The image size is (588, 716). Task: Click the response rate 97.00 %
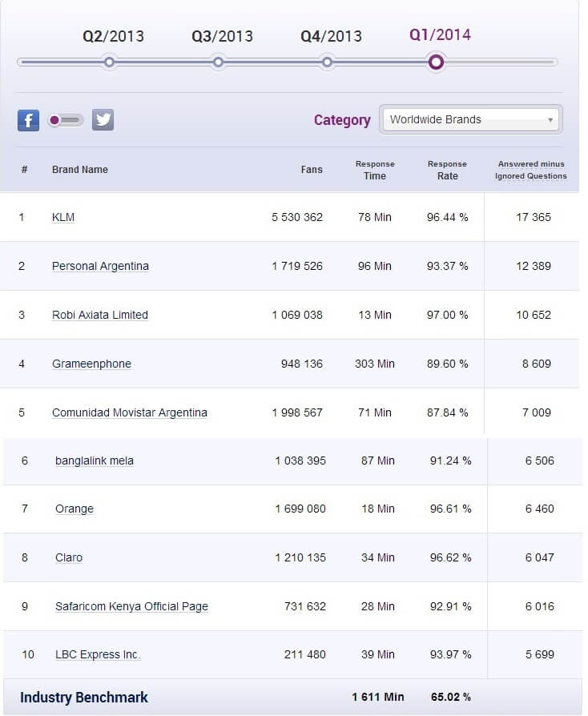pyautogui.click(x=447, y=315)
